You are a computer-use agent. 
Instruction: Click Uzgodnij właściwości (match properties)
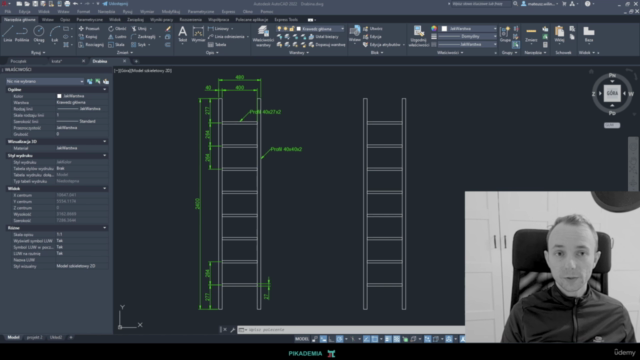click(x=418, y=36)
